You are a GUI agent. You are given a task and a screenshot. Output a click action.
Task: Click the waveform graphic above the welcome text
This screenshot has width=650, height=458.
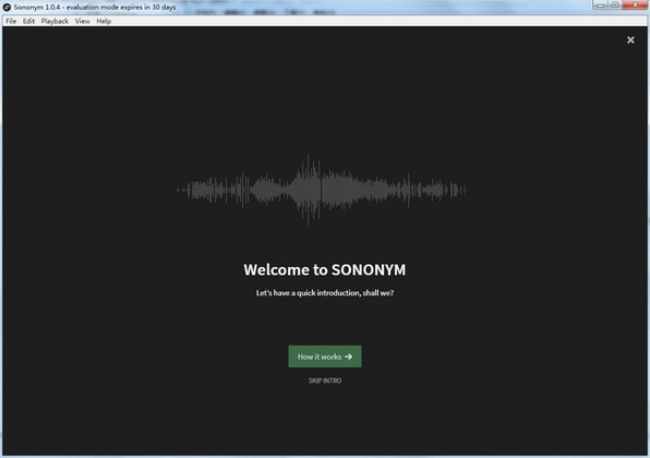click(x=322, y=190)
